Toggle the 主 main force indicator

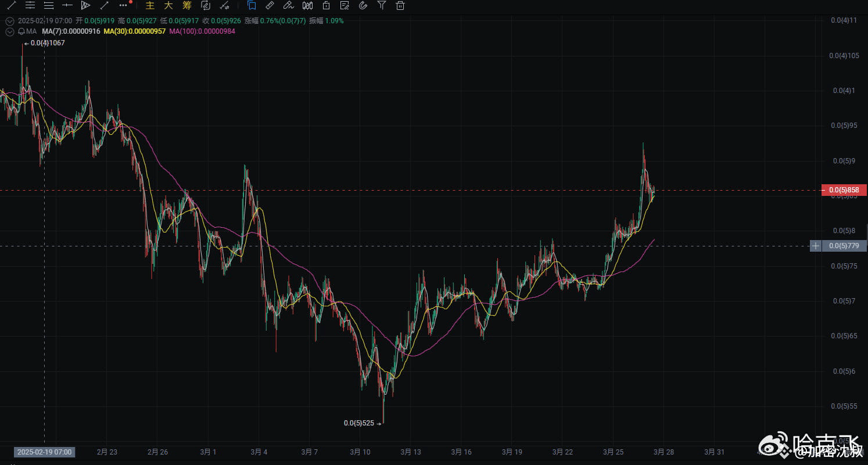click(x=150, y=5)
